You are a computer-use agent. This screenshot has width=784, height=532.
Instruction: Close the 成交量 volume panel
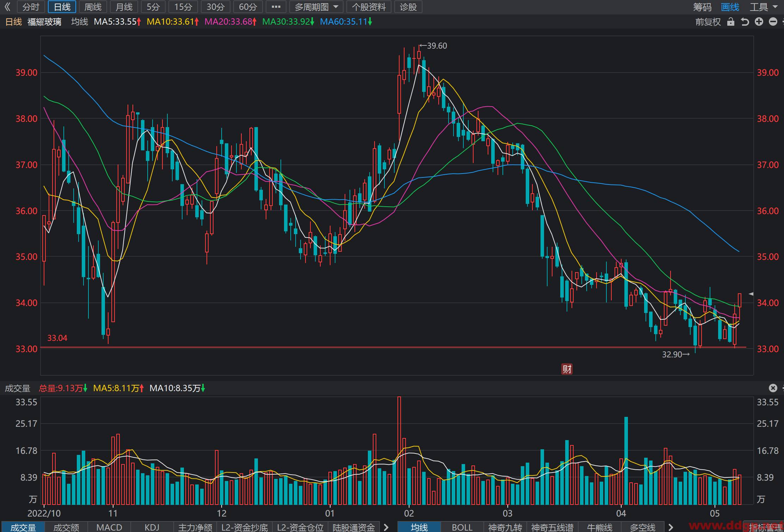point(773,388)
